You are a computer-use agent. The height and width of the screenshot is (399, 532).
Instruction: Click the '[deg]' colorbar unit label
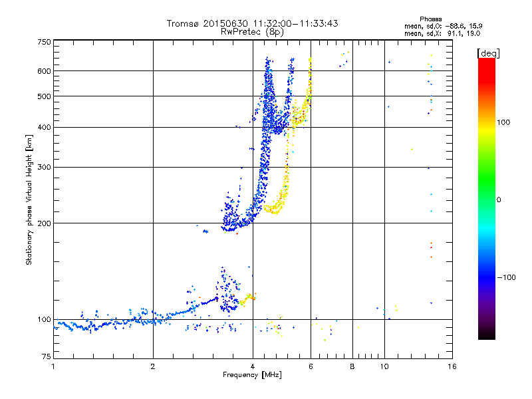488,53
